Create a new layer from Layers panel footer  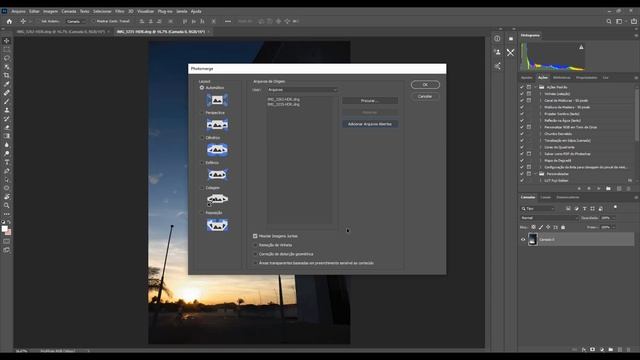(x=620, y=349)
